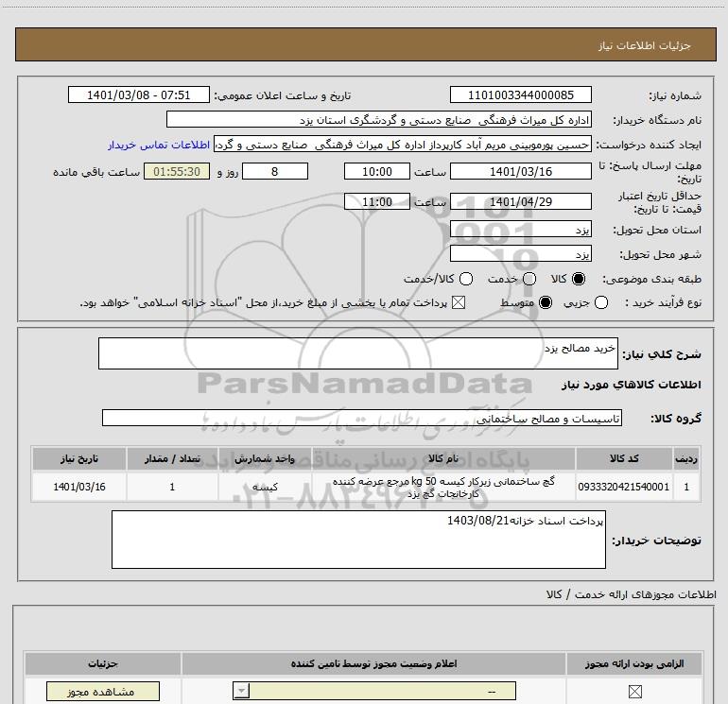Image resolution: width=728 pixels, height=704 pixels.
Task: Select the جزیی purchase type radio
Action: click(601, 303)
